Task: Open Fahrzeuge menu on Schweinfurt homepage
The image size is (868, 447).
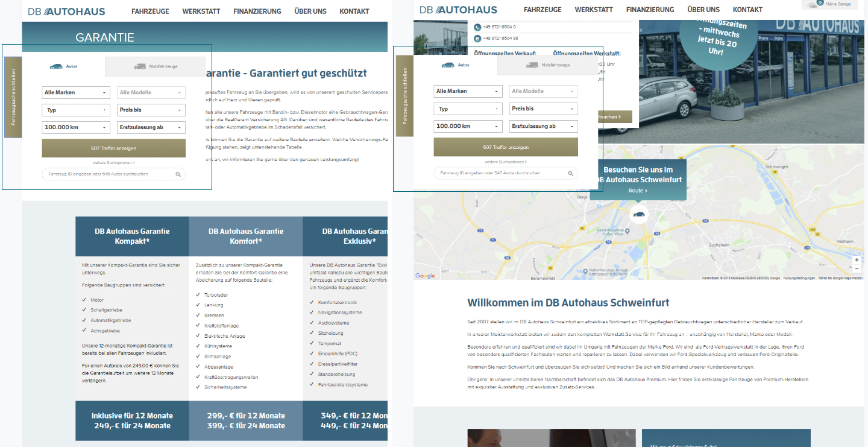Action: (x=542, y=10)
